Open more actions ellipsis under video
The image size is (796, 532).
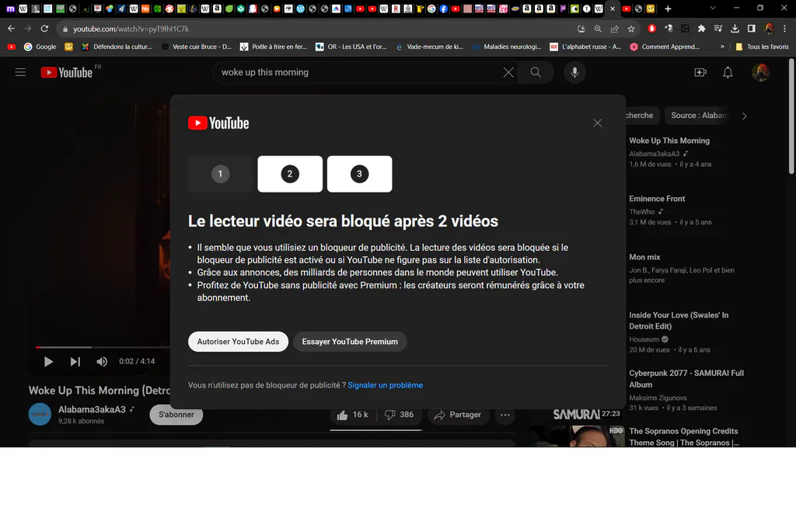coord(505,415)
